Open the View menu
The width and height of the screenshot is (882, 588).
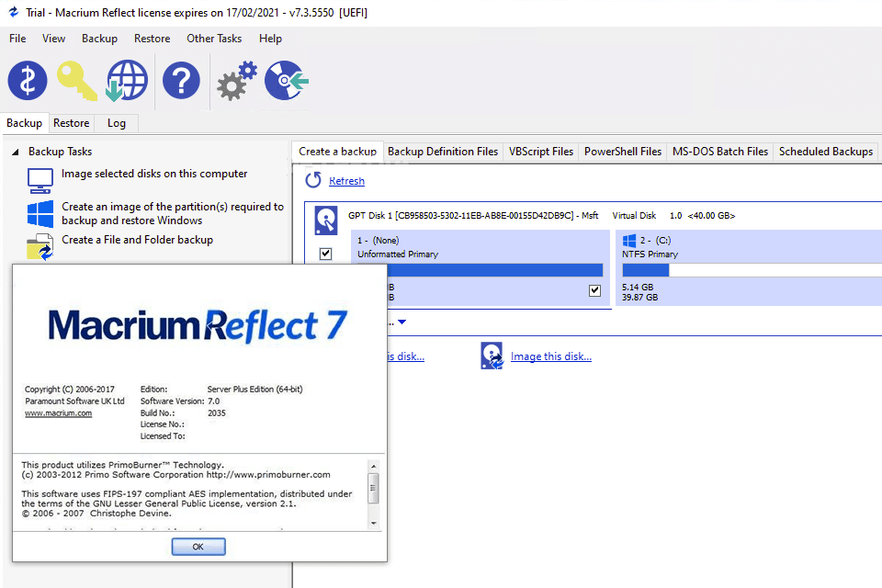[53, 39]
